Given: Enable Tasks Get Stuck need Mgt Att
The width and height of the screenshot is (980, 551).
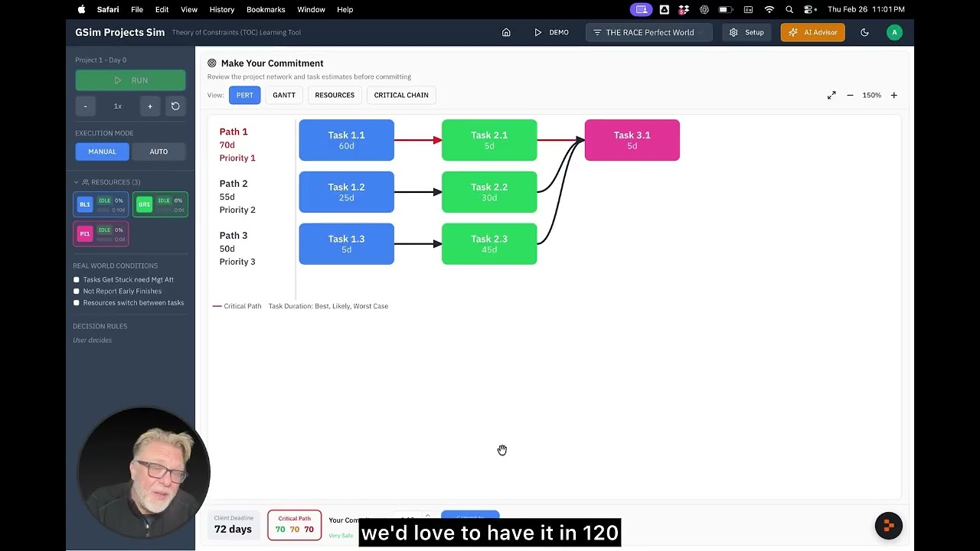Looking at the screenshot, I should (x=77, y=280).
